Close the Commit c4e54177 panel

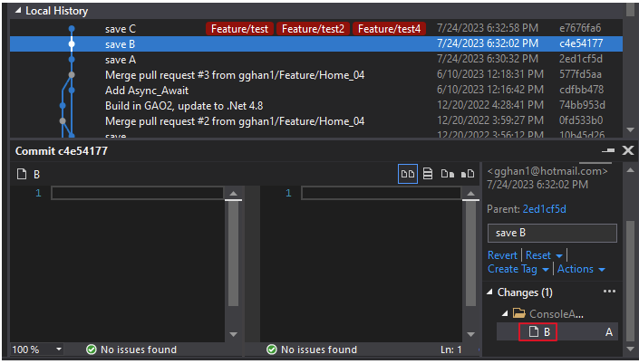coord(628,150)
